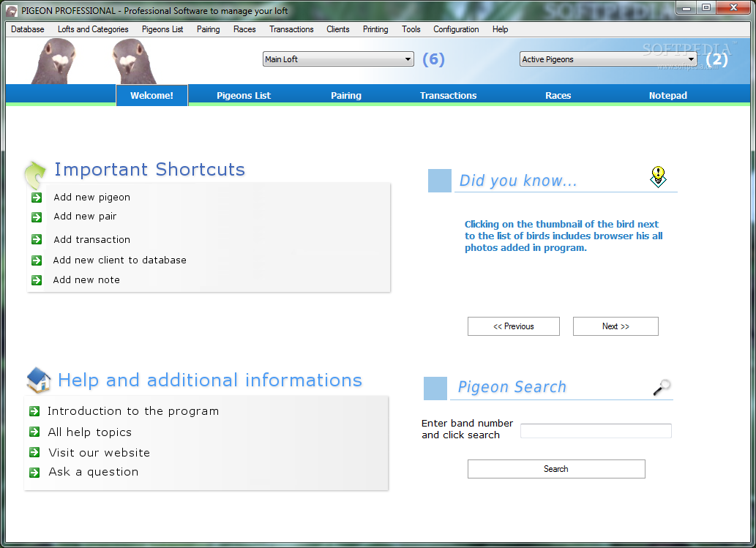Click the (2) active pigeons count
Viewport: 756px width, 548px height.
pos(717,59)
